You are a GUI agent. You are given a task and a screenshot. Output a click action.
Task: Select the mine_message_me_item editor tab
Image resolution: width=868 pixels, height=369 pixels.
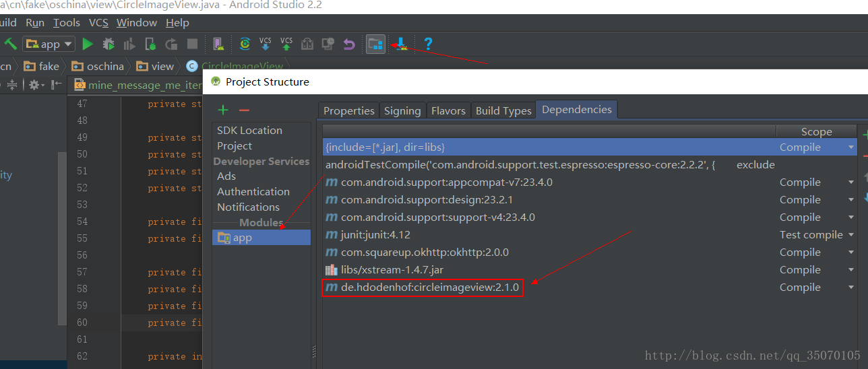(137, 86)
